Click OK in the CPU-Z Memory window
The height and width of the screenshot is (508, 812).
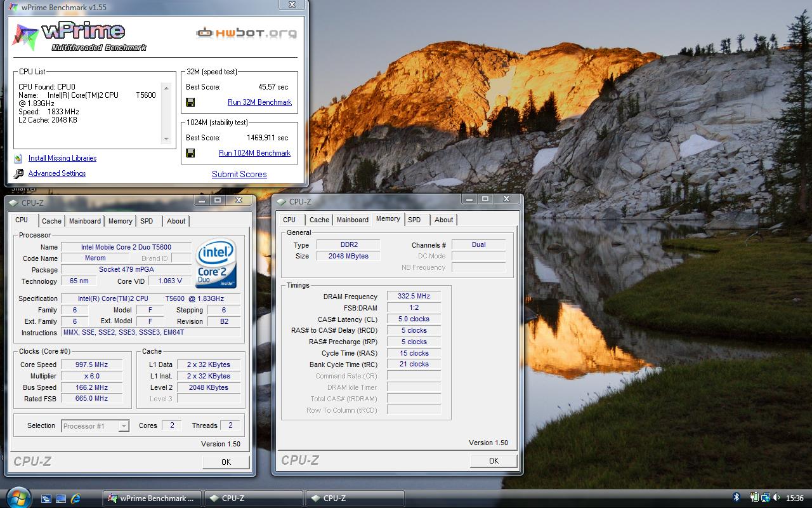494,460
